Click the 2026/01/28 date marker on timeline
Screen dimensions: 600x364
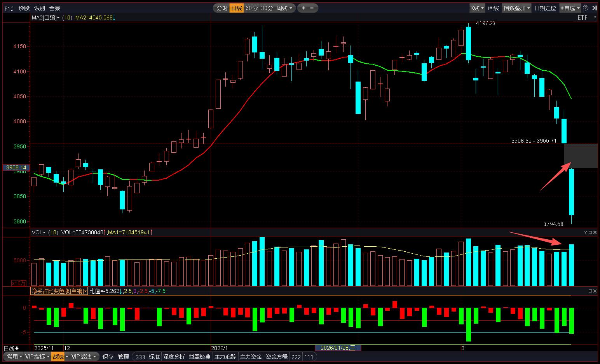[x=338, y=348]
